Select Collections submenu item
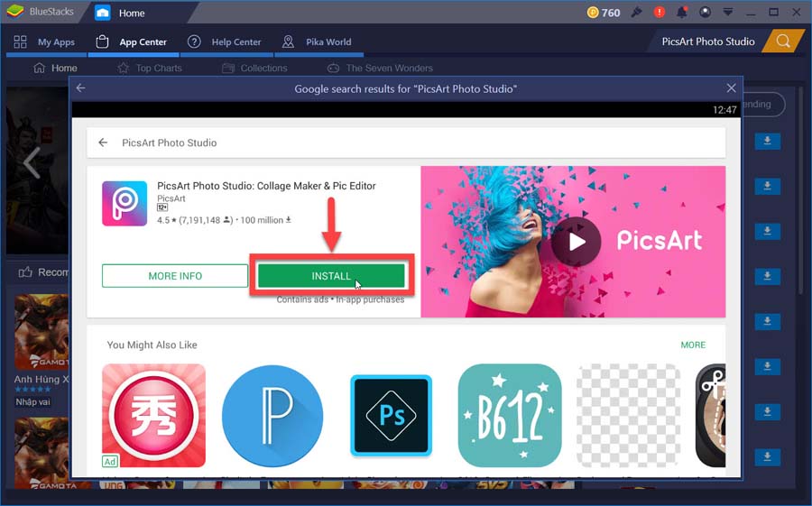Viewport: 812px width, 506px height. coord(254,68)
